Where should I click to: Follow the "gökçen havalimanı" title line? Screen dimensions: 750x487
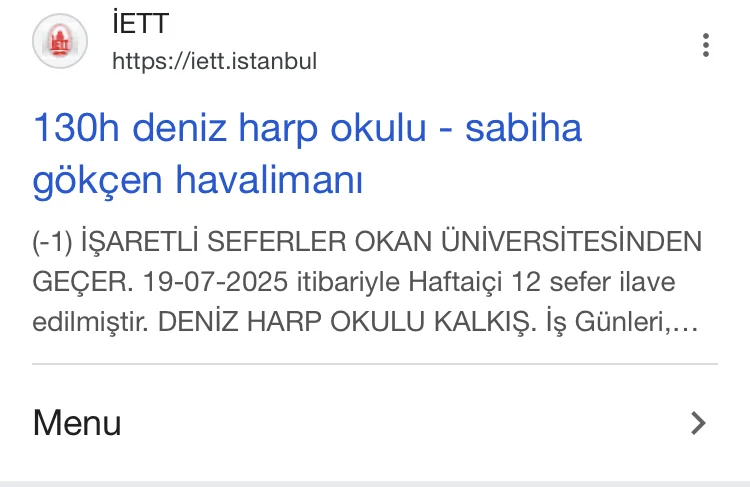tap(197, 181)
